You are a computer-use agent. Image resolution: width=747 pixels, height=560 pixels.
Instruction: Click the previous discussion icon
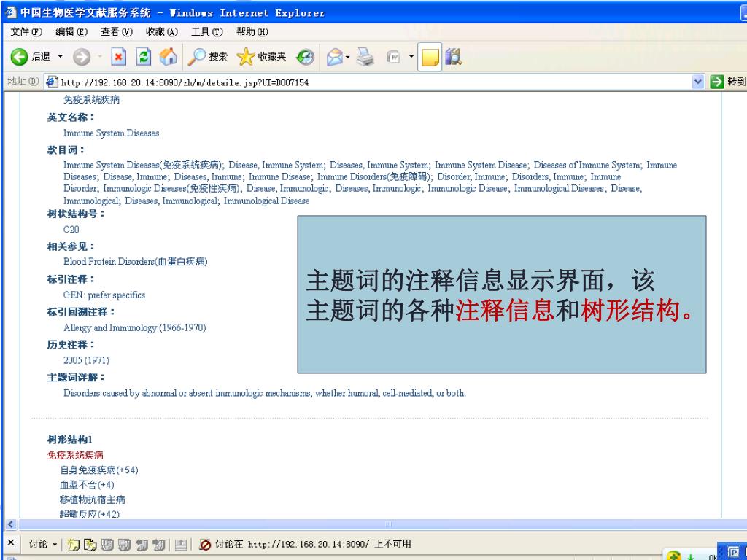pyautogui.click(x=142, y=544)
